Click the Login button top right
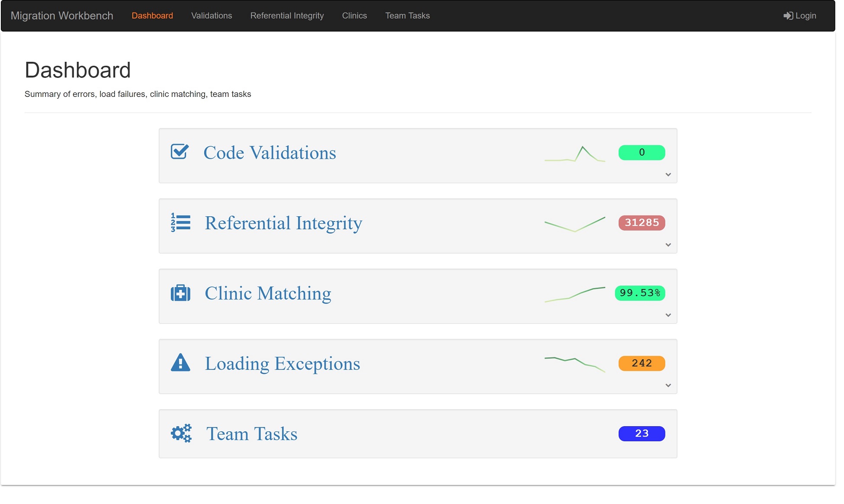Viewport: 844px width, 504px height. click(x=800, y=16)
